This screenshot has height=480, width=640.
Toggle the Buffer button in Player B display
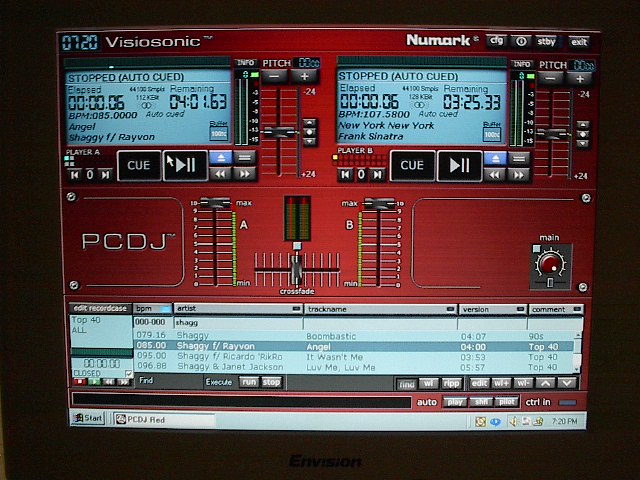(491, 134)
